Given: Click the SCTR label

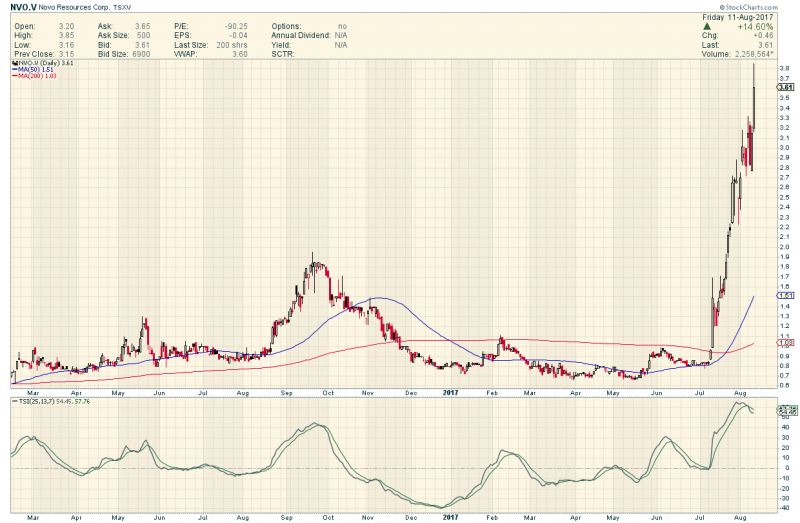Looking at the screenshot, I should tap(283, 54).
